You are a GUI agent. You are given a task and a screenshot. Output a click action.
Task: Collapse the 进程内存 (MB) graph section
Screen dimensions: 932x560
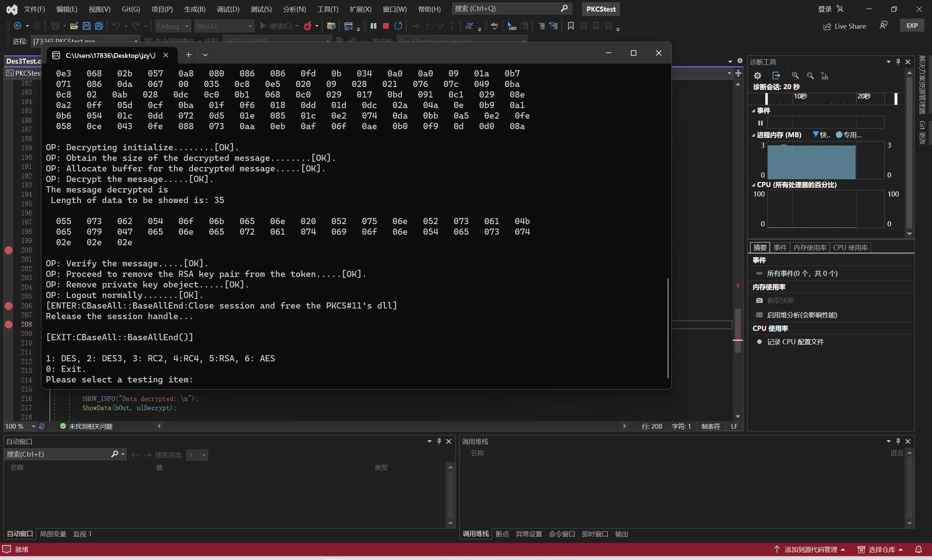[753, 135]
